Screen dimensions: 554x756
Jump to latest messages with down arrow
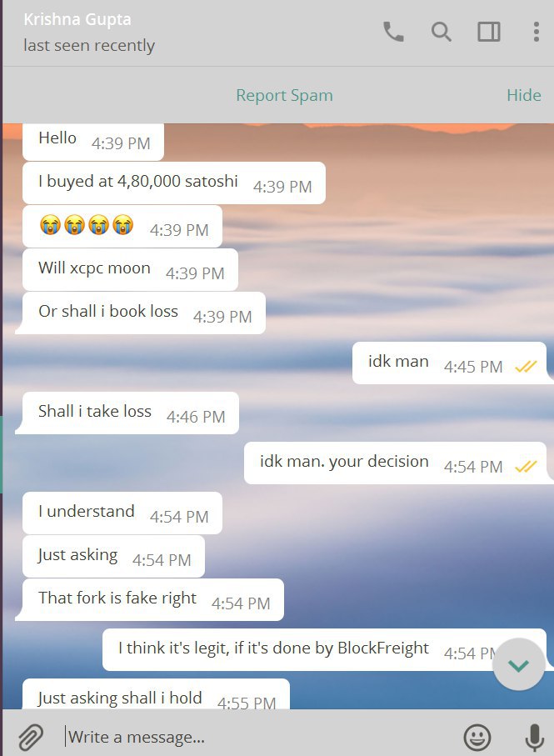pyautogui.click(x=519, y=665)
